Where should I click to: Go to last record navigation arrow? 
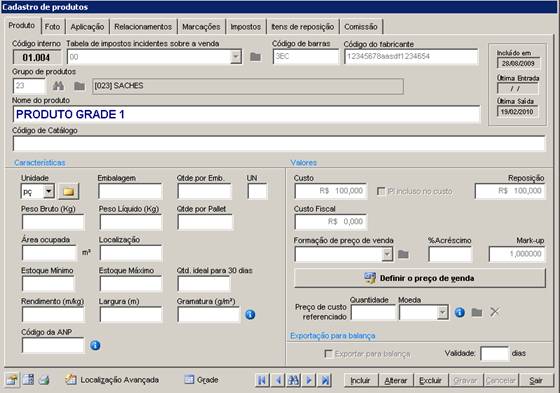[325, 380]
